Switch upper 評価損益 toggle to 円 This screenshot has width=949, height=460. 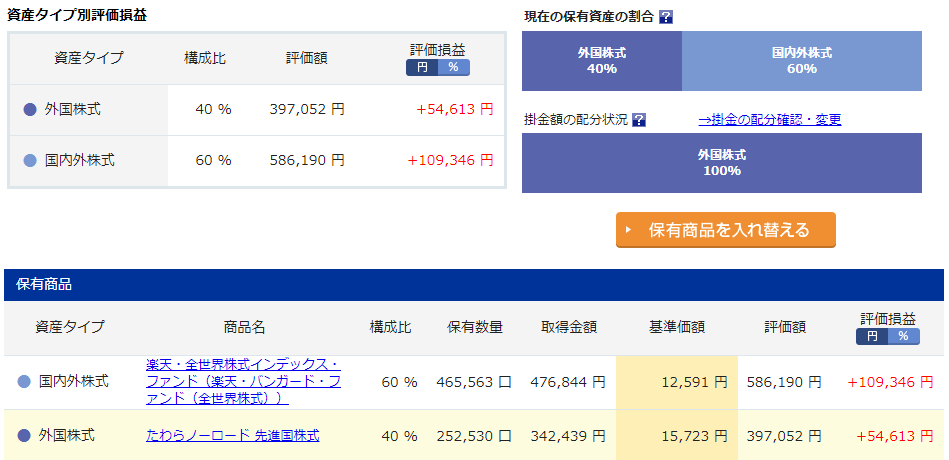click(x=422, y=67)
